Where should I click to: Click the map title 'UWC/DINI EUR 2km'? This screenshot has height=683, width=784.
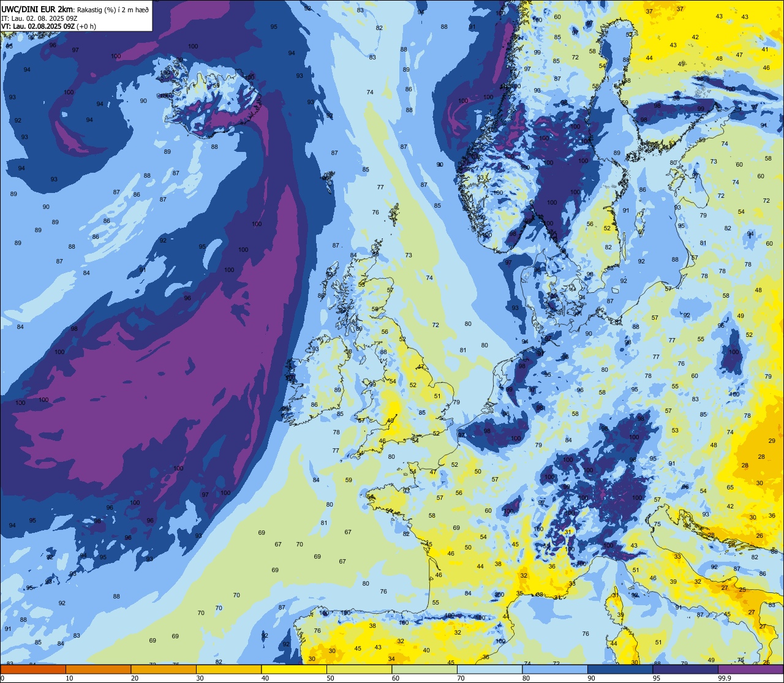point(37,9)
